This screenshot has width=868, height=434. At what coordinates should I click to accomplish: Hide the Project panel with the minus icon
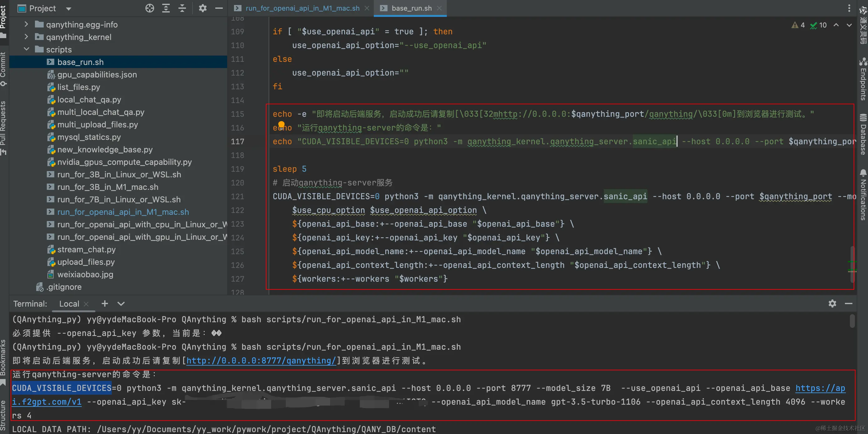[x=219, y=8]
